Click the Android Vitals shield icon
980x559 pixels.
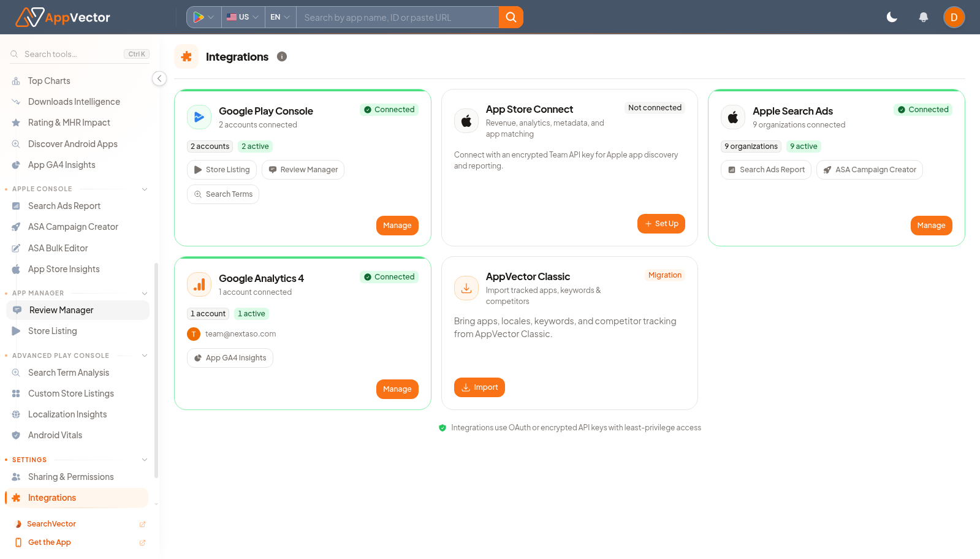coord(16,435)
